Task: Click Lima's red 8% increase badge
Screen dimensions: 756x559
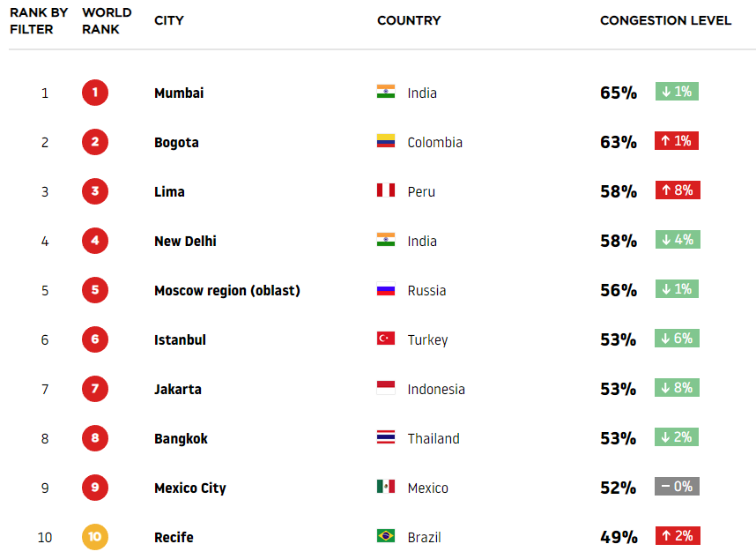Action: point(678,190)
